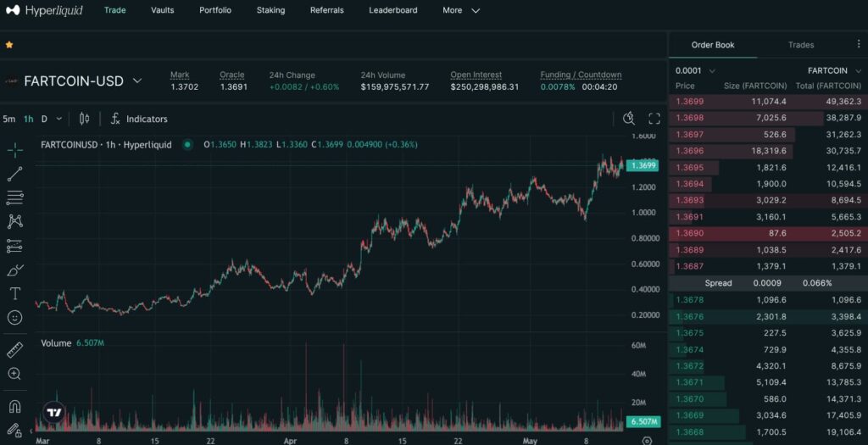The height and width of the screenshot is (445, 868).
Task: Open the FARTCOIN size unit dropdown
Action: (834, 70)
